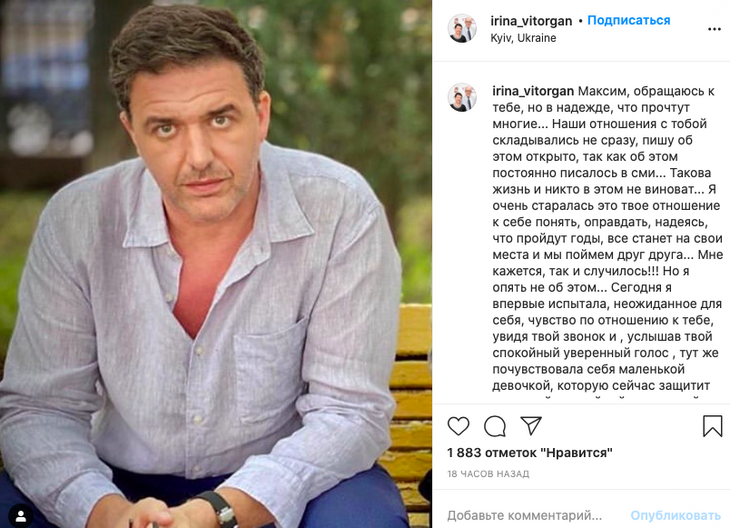Open the Kyiv, Ukraine location link
The height and width of the screenshot is (528, 730).
[523, 38]
